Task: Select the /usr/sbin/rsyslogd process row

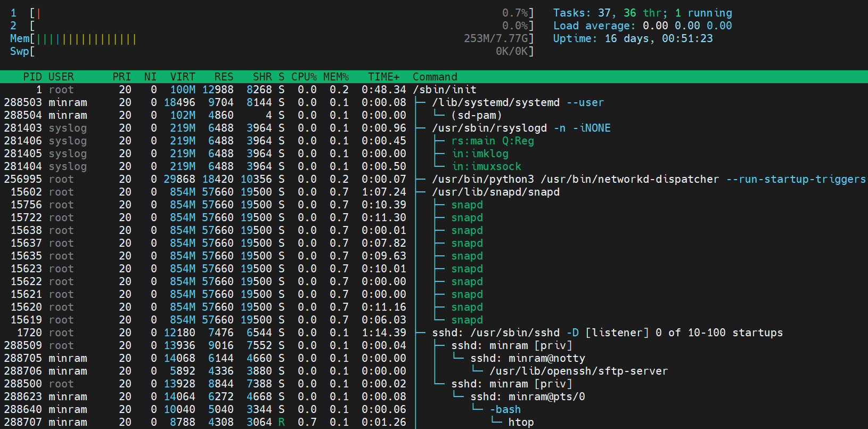Action: 434,128
